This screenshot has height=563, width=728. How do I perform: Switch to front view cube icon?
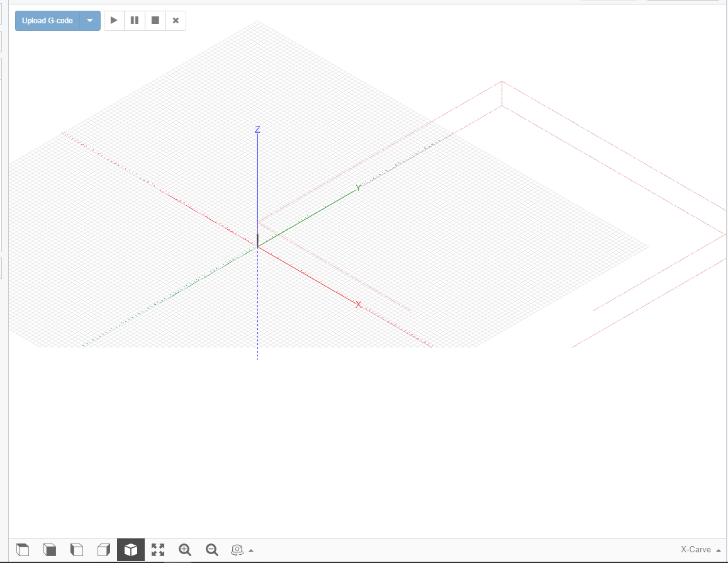50,550
